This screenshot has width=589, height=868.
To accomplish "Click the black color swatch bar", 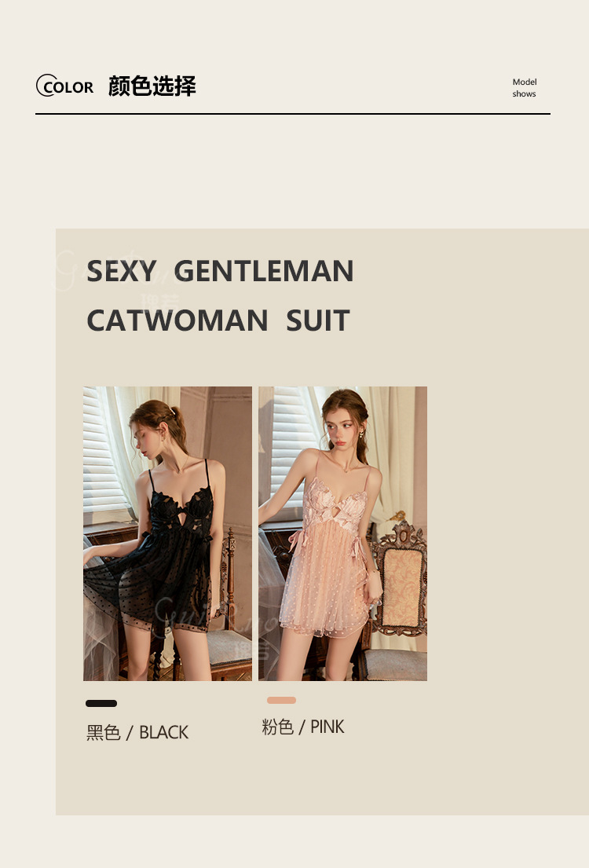I will [101, 703].
